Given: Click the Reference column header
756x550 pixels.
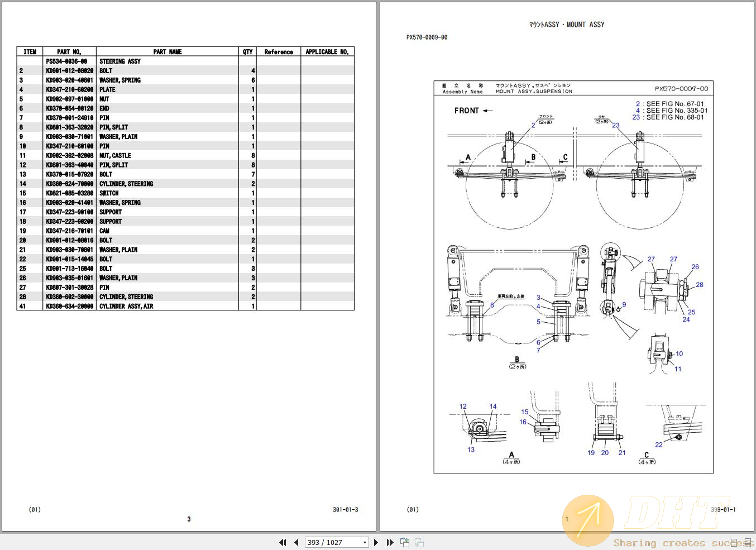Looking at the screenshot, I should [279, 52].
